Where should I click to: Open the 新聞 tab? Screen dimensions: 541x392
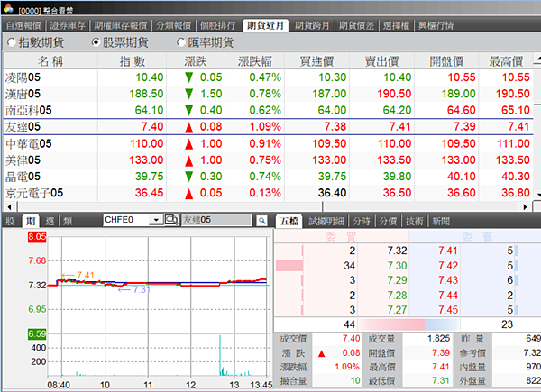pos(441,222)
